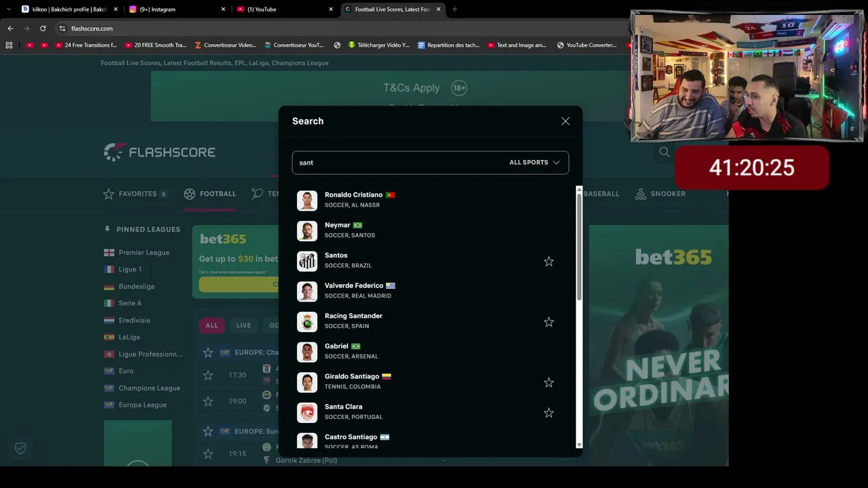
Task: Click the shield badge at page bottom-left
Action: pos(20,449)
